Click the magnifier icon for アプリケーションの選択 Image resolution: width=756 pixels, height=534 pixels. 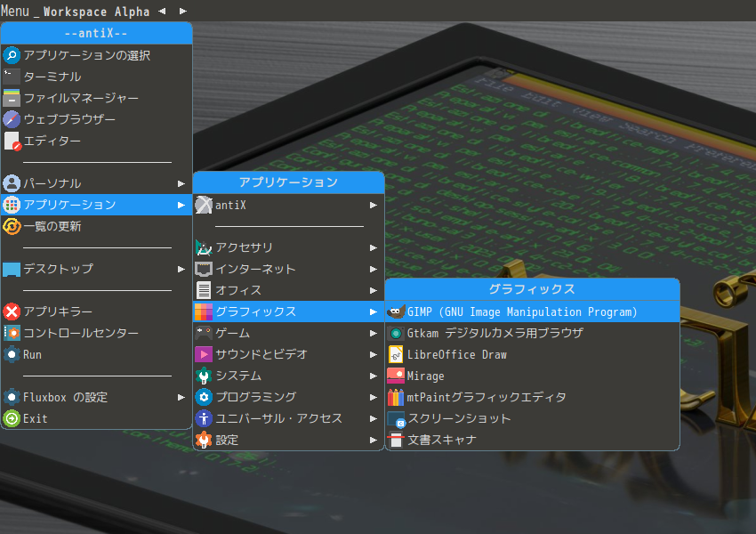tap(12, 55)
